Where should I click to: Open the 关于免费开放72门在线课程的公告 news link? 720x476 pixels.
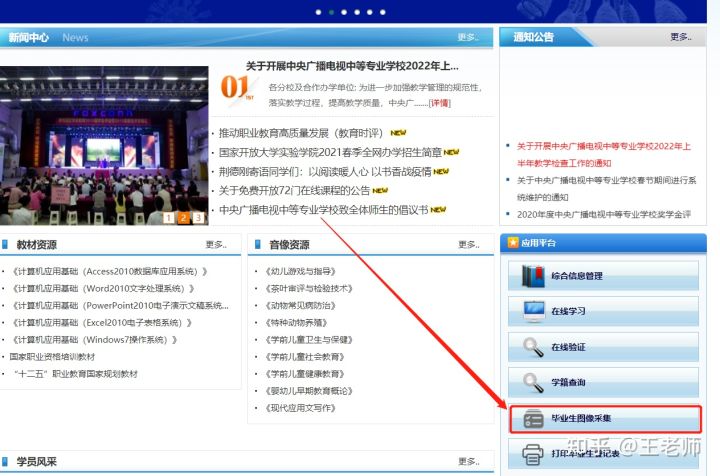pyautogui.click(x=294, y=190)
